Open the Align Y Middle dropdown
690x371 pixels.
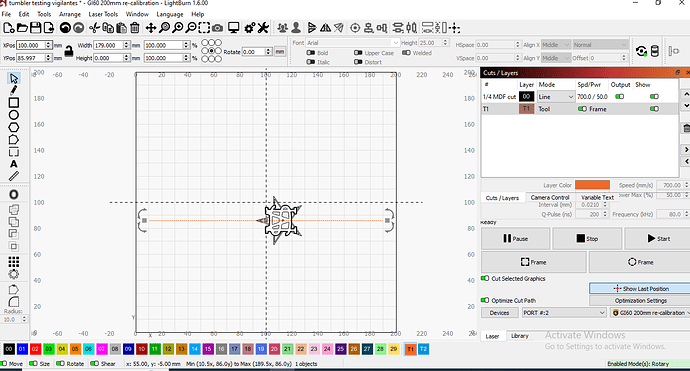(555, 58)
